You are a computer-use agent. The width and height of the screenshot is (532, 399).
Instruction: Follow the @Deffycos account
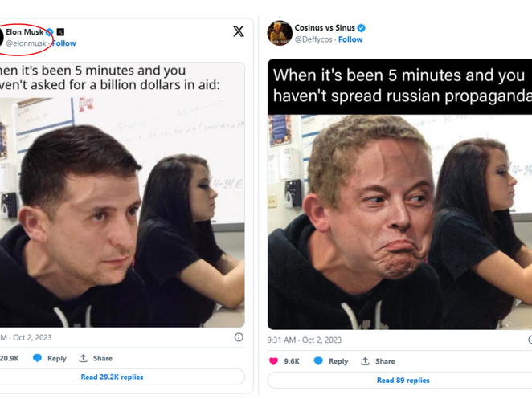pyautogui.click(x=350, y=39)
